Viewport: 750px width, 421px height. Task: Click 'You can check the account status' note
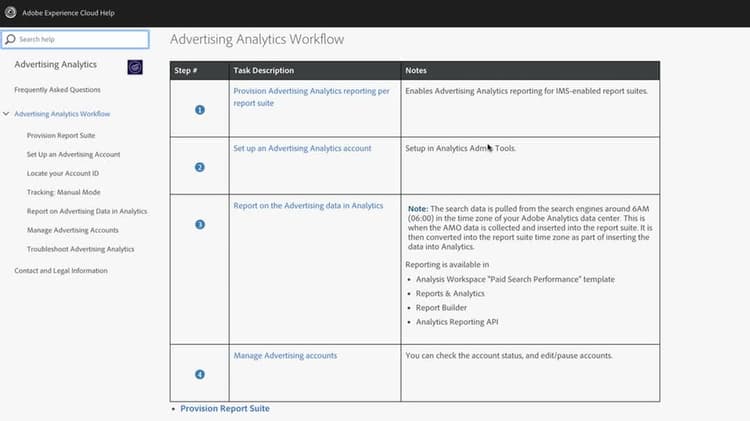508,355
